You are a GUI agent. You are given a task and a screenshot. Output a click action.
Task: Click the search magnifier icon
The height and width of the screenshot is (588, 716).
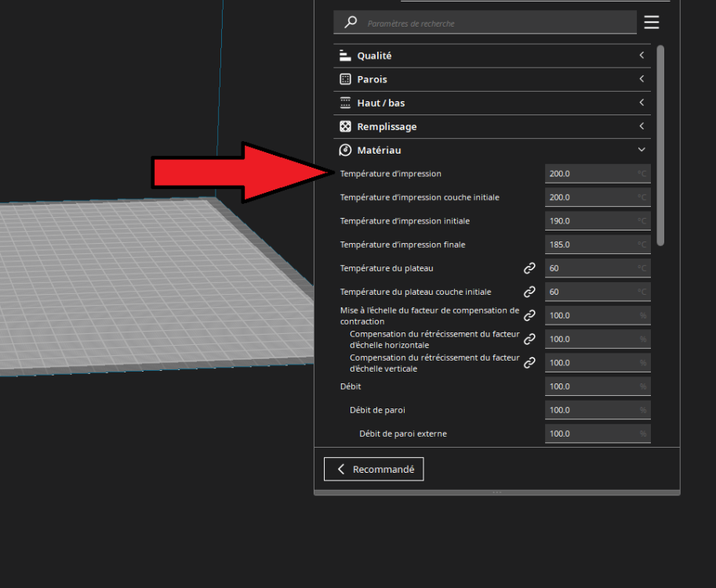click(351, 22)
